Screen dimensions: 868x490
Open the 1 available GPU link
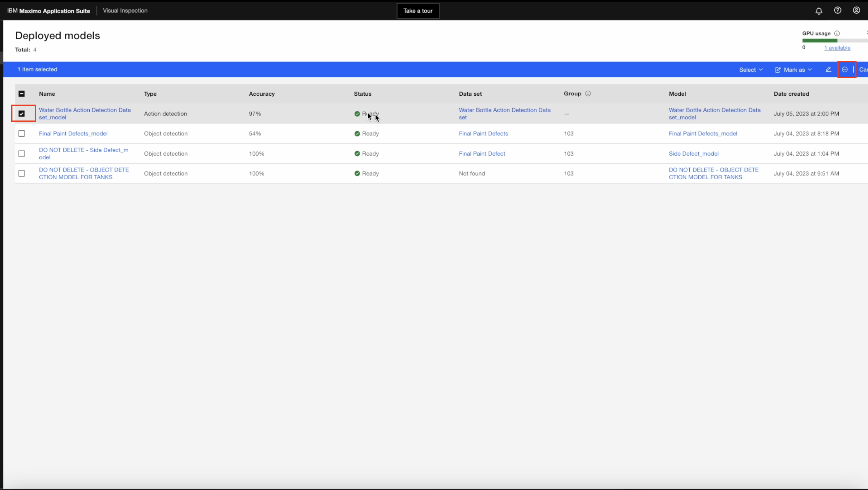pos(837,48)
